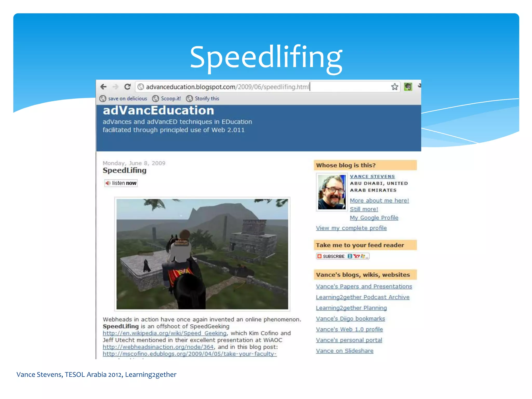Click the browser back arrow

pos(103,87)
